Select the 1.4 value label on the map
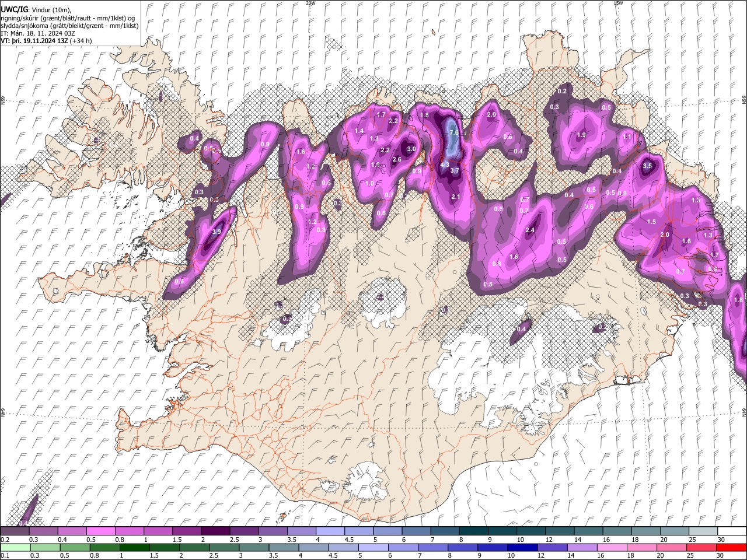This screenshot has width=747, height=560. tap(359, 131)
